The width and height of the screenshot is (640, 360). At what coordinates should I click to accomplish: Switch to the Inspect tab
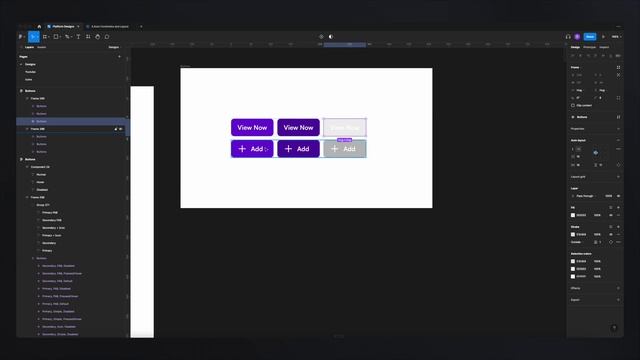[604, 47]
